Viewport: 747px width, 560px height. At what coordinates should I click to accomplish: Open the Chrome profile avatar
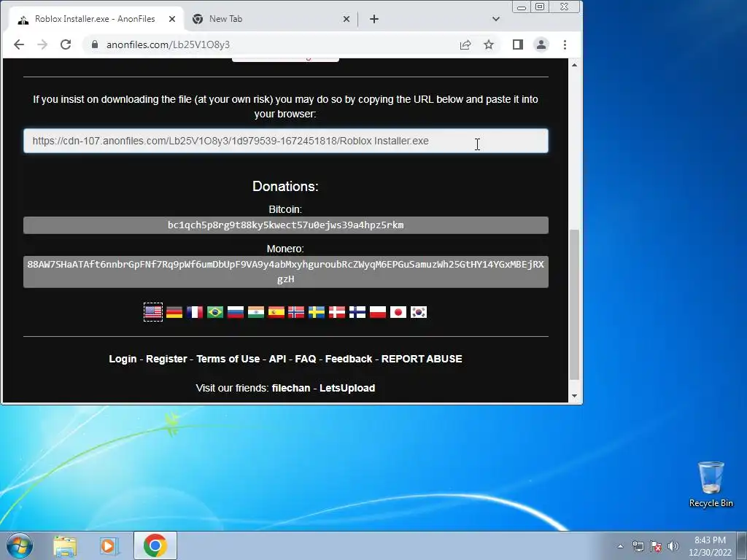541,44
